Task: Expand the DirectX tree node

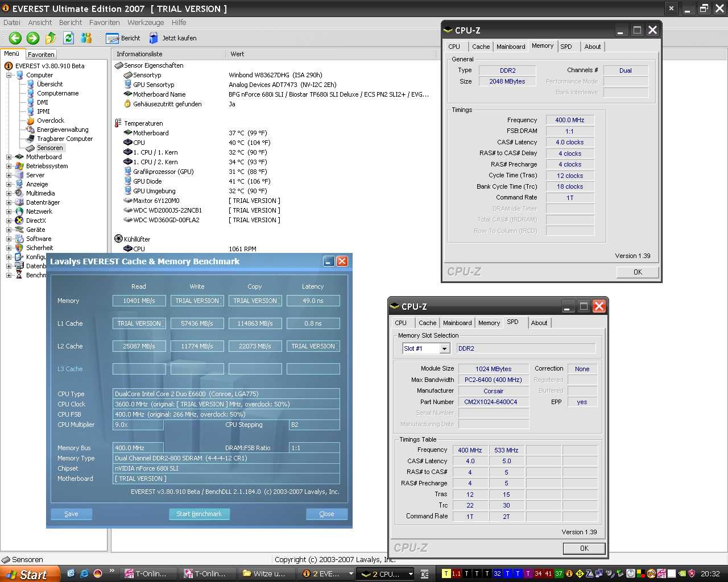Action: 9,221
